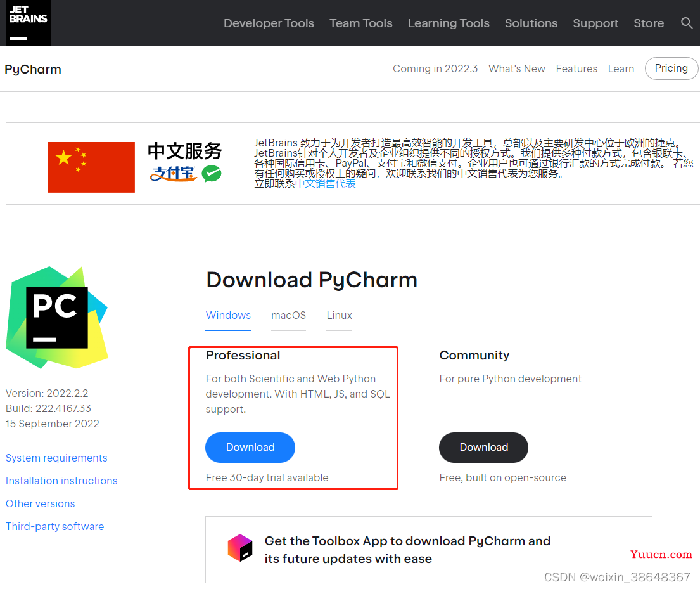Click the Alipay logo

coord(173,173)
